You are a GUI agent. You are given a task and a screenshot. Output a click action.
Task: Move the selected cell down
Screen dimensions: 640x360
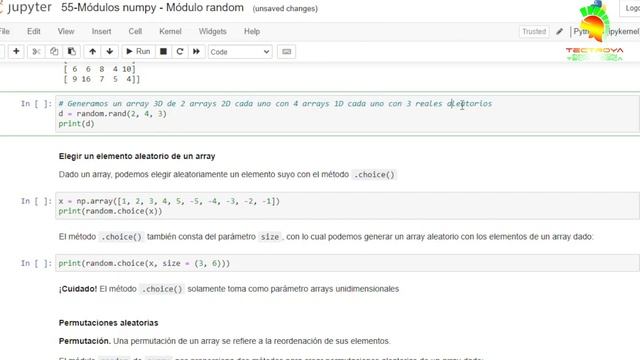point(110,51)
